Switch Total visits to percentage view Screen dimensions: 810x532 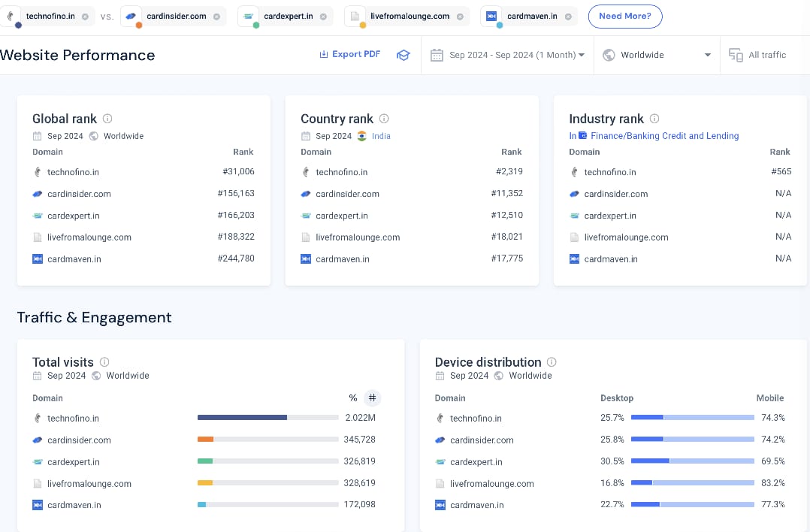coord(353,397)
